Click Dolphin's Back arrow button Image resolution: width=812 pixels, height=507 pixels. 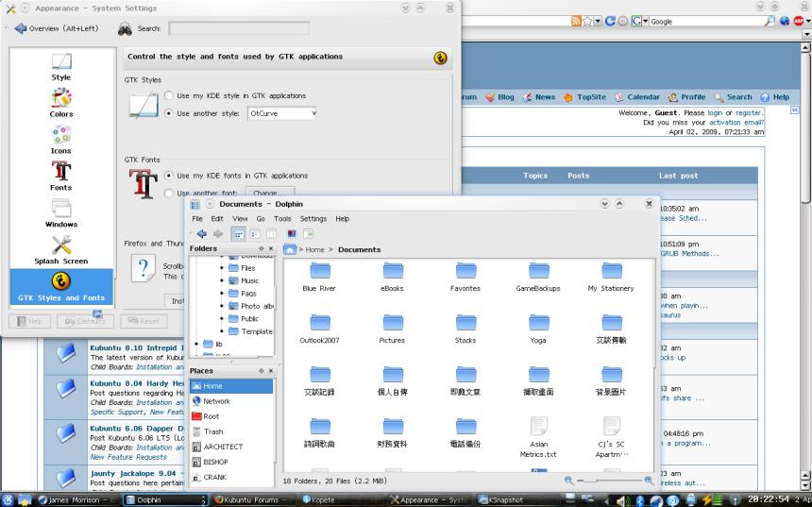pyautogui.click(x=201, y=233)
